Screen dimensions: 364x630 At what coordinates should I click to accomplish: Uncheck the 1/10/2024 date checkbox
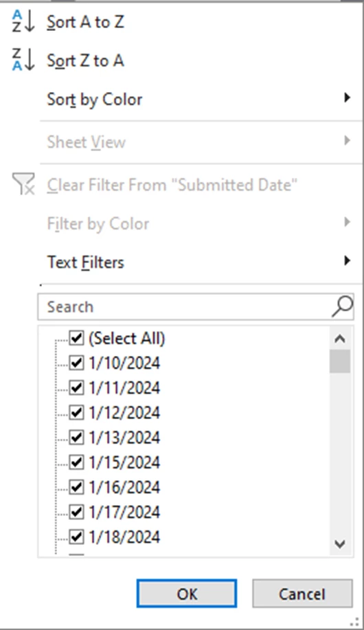(76, 363)
